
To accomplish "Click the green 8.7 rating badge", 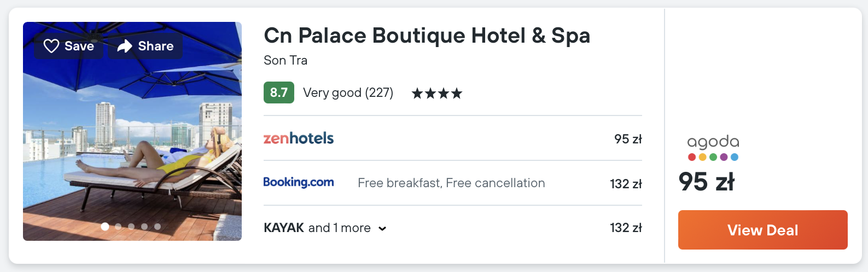I will click(279, 92).
